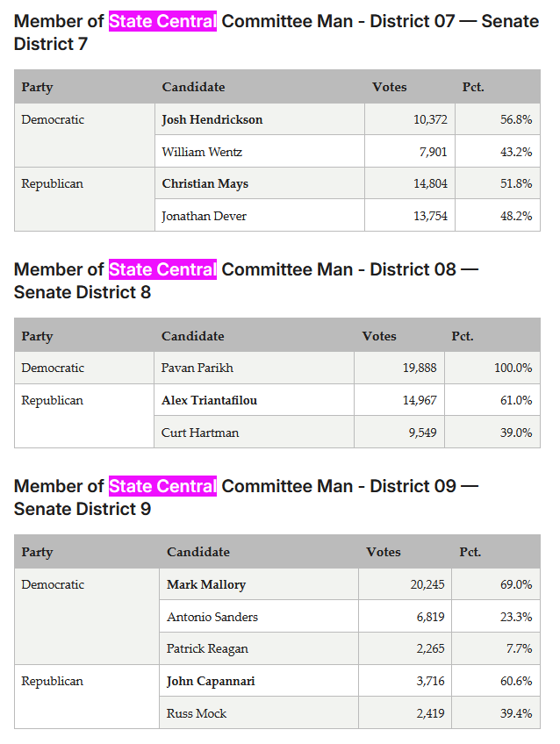The height and width of the screenshot is (744, 560).
Task: Select the Curt Hartman cell
Action: [x=254, y=433]
